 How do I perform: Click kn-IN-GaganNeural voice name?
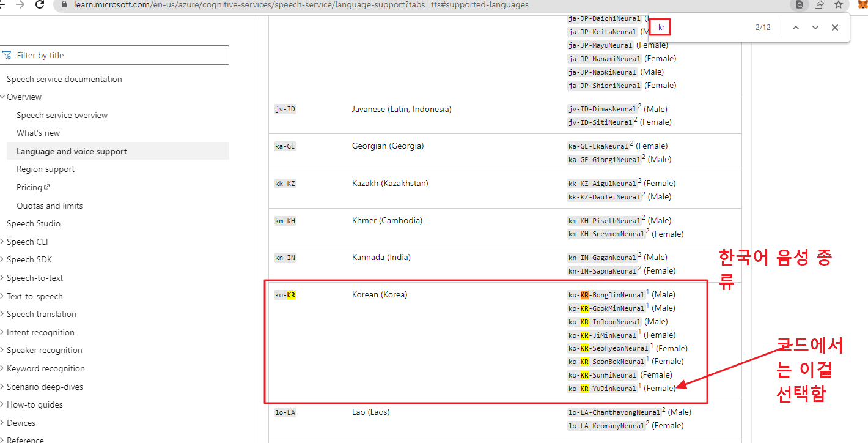(603, 258)
